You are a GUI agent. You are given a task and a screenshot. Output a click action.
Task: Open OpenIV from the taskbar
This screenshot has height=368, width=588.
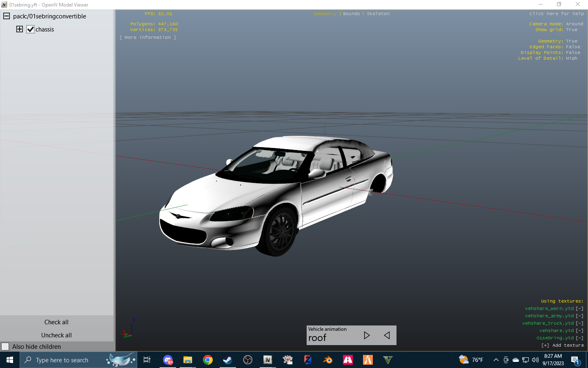click(267, 360)
